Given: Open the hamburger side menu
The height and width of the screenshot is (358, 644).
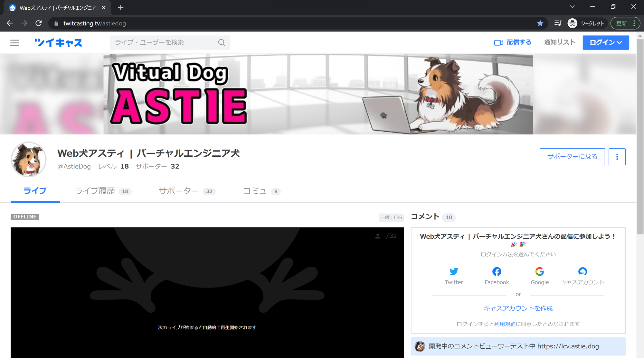Looking at the screenshot, I should tap(15, 43).
